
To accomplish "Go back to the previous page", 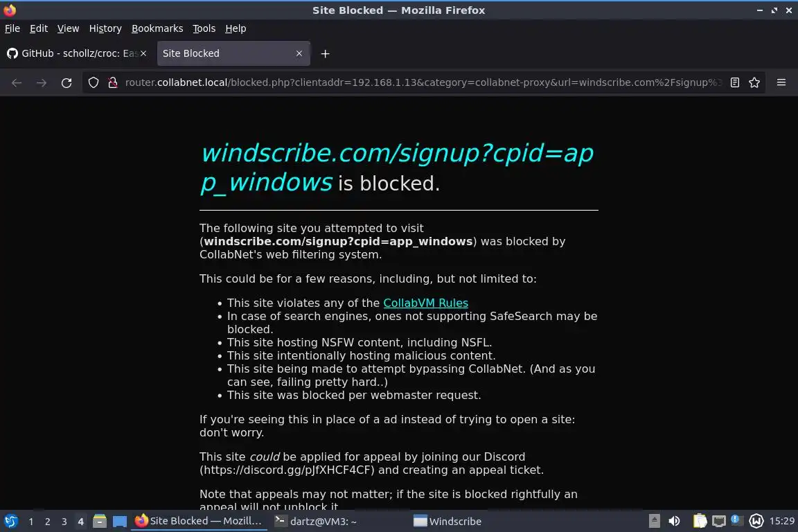I will (x=17, y=82).
